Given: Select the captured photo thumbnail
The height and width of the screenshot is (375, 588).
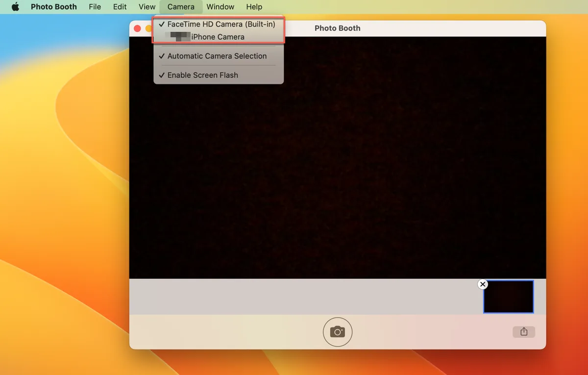Looking at the screenshot, I should (x=509, y=297).
